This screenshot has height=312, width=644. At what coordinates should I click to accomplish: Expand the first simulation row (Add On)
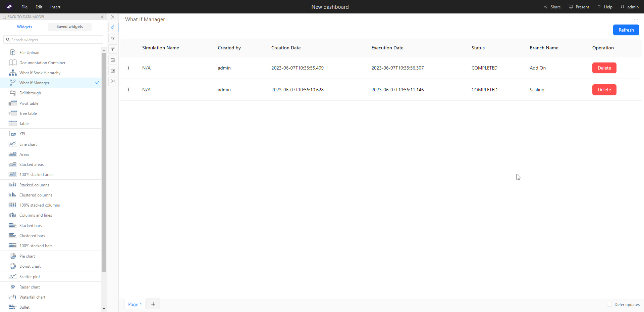(128, 68)
